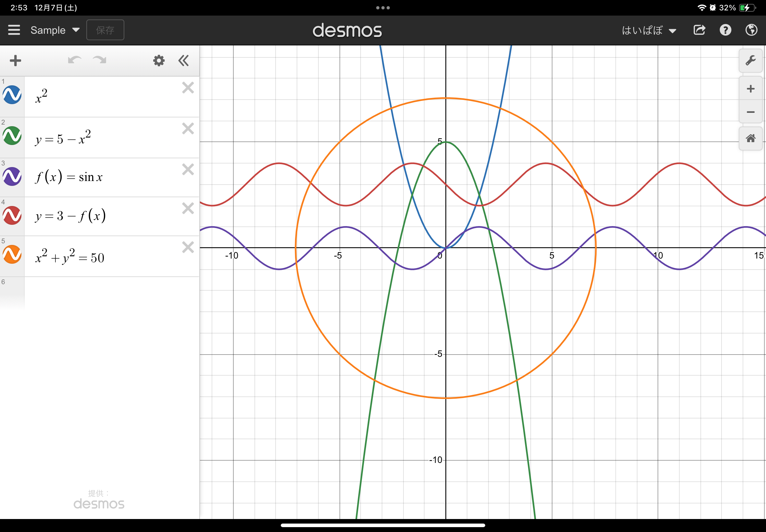
Task: Delete the f(x)=sin x expression
Action: pos(188,169)
